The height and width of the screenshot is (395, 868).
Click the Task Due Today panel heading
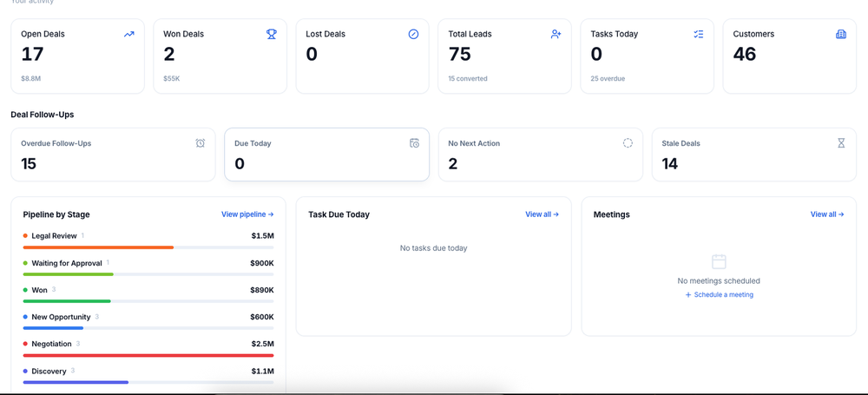tap(339, 214)
